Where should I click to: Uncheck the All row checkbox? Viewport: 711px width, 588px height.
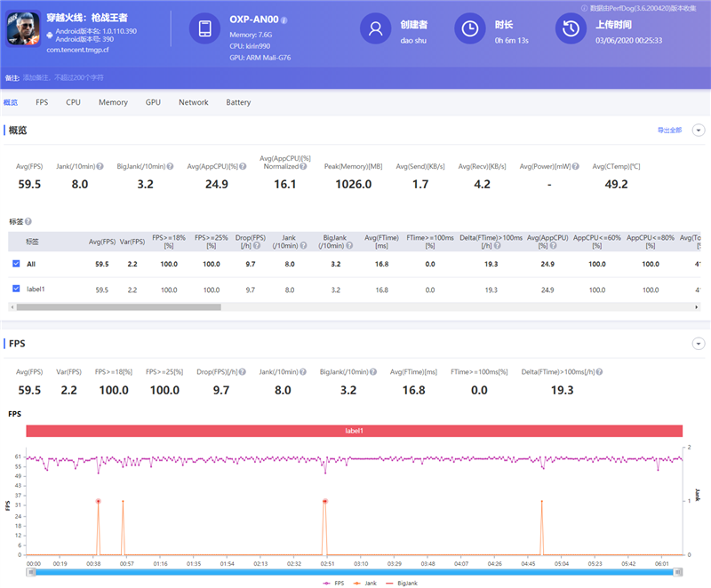17,264
